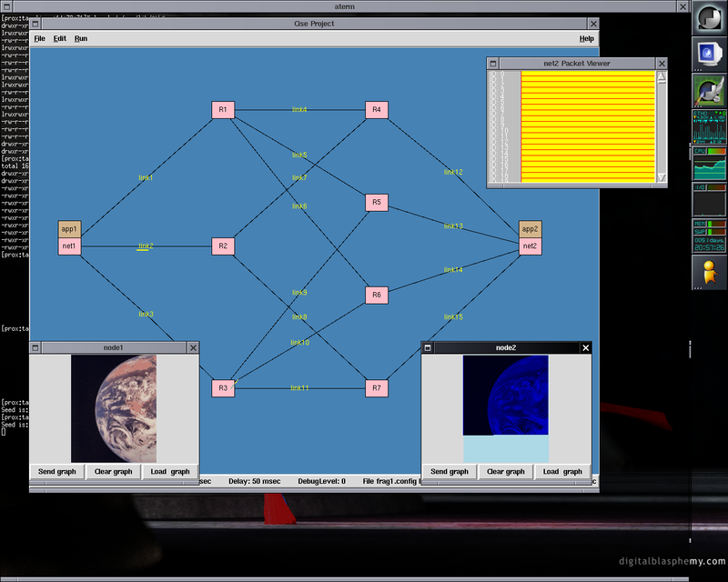Select router node R6
This screenshot has height=582, width=728.
coord(377,296)
